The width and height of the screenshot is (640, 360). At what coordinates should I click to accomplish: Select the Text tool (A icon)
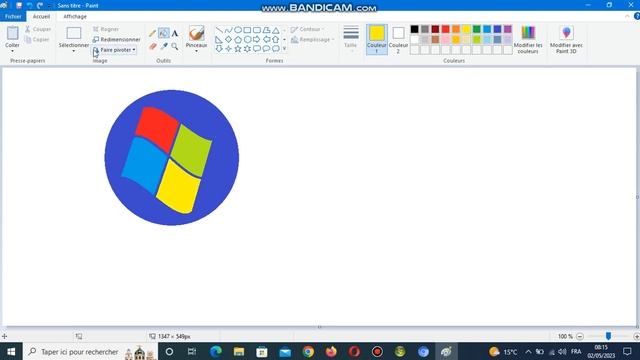point(175,33)
